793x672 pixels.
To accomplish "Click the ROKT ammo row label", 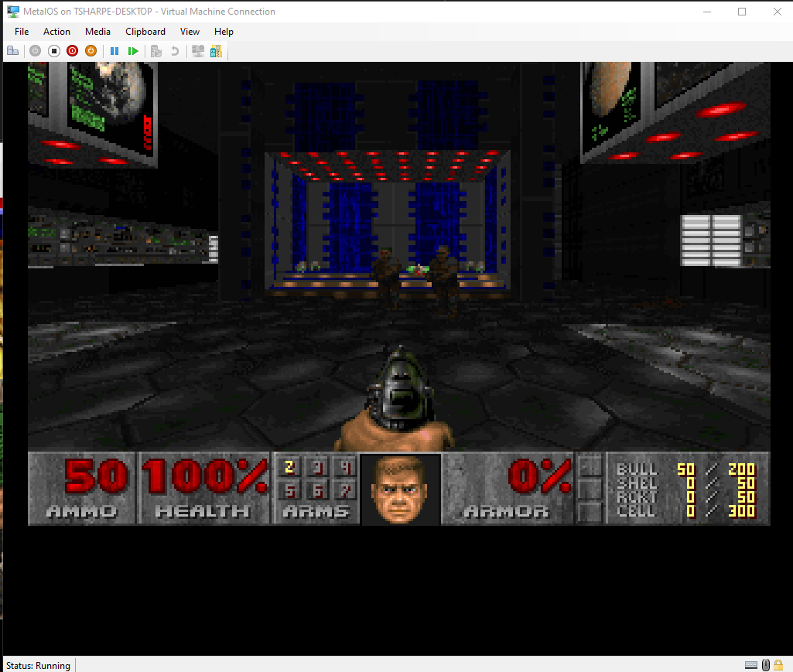I will point(637,497).
